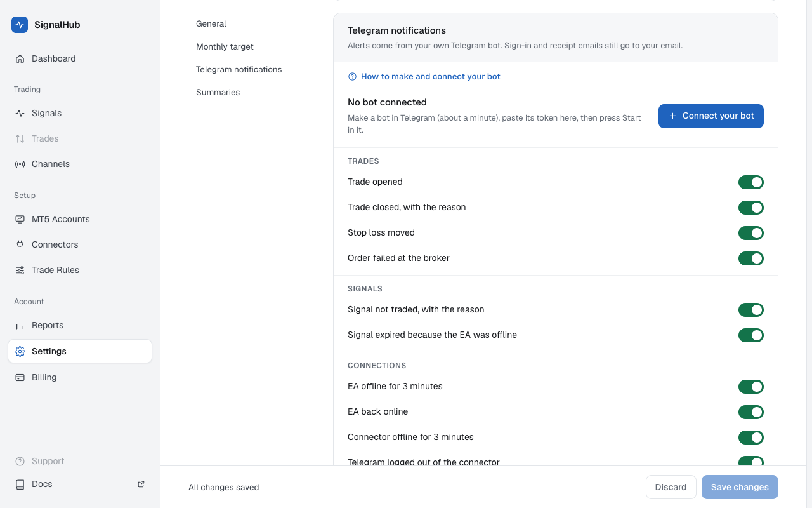Toggle Signal not traded, with the reason
812x508 pixels.
point(751,310)
